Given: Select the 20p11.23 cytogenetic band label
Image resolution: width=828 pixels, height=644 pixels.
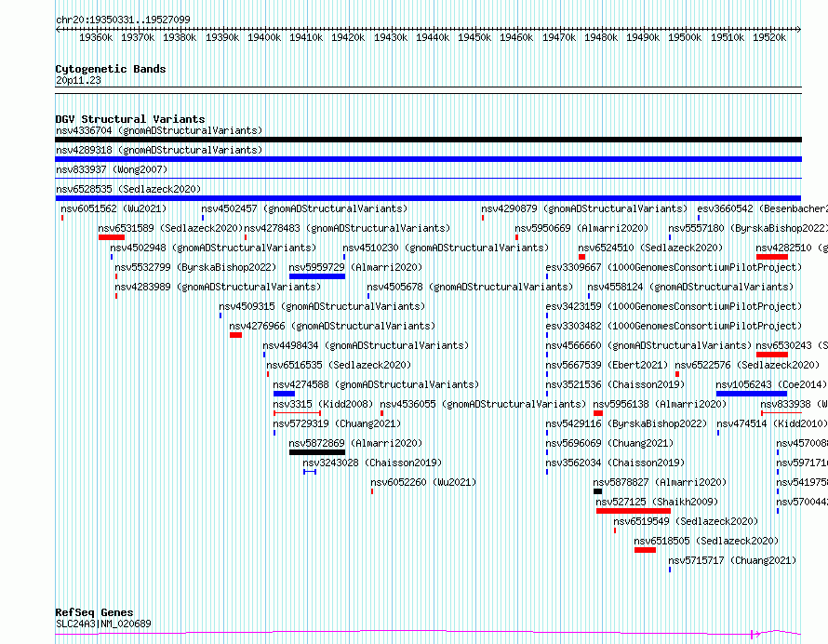Looking at the screenshot, I should pos(78,80).
